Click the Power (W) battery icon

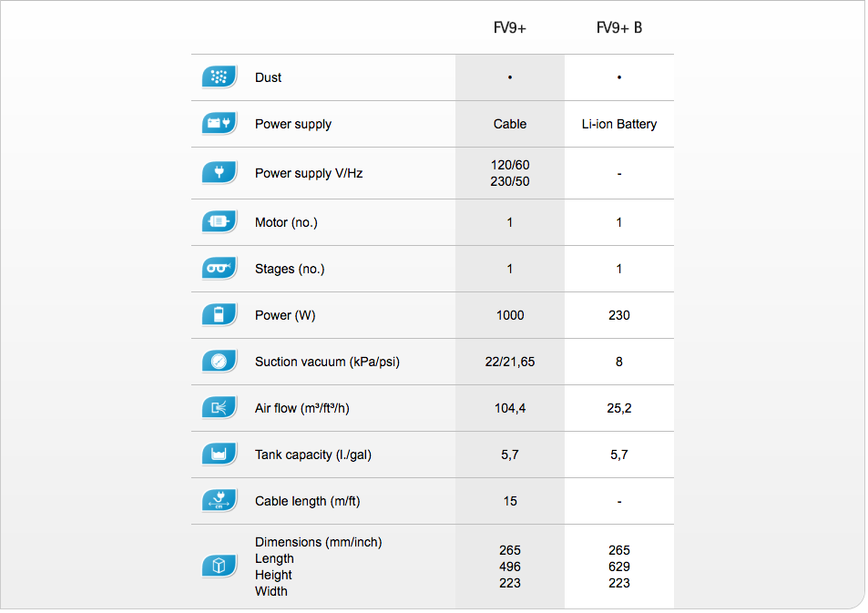click(x=220, y=315)
